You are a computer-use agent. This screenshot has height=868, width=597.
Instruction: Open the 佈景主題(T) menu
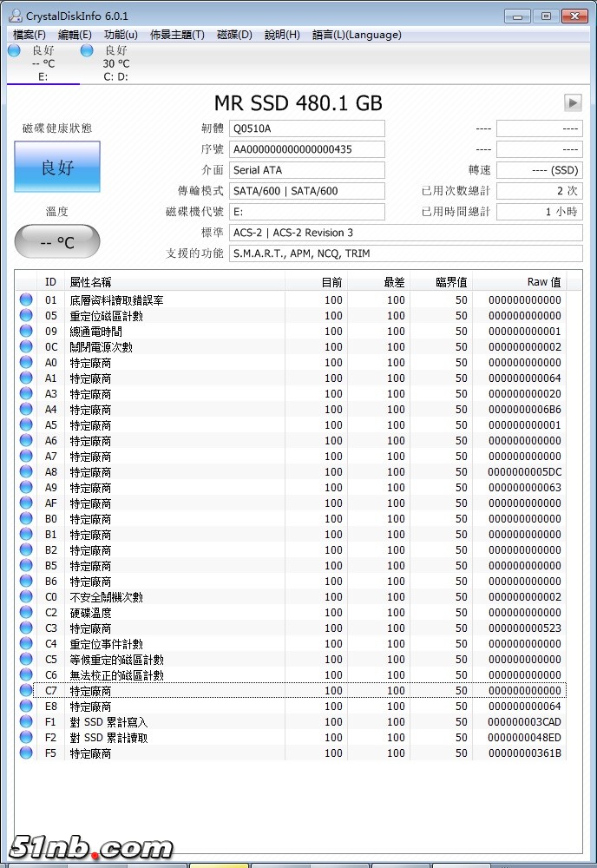(177, 35)
